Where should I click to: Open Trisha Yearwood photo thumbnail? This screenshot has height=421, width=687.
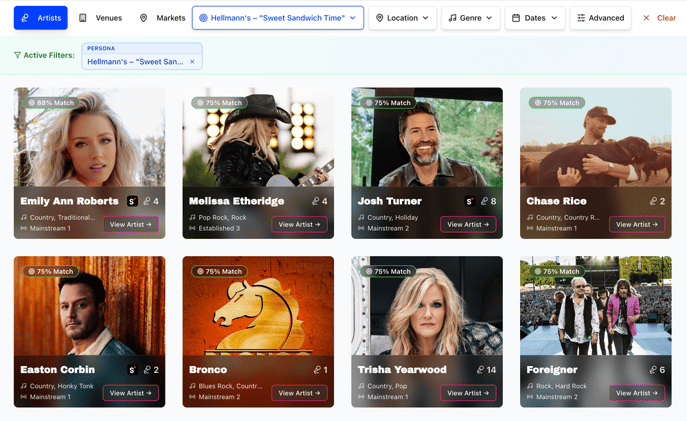[427, 306]
